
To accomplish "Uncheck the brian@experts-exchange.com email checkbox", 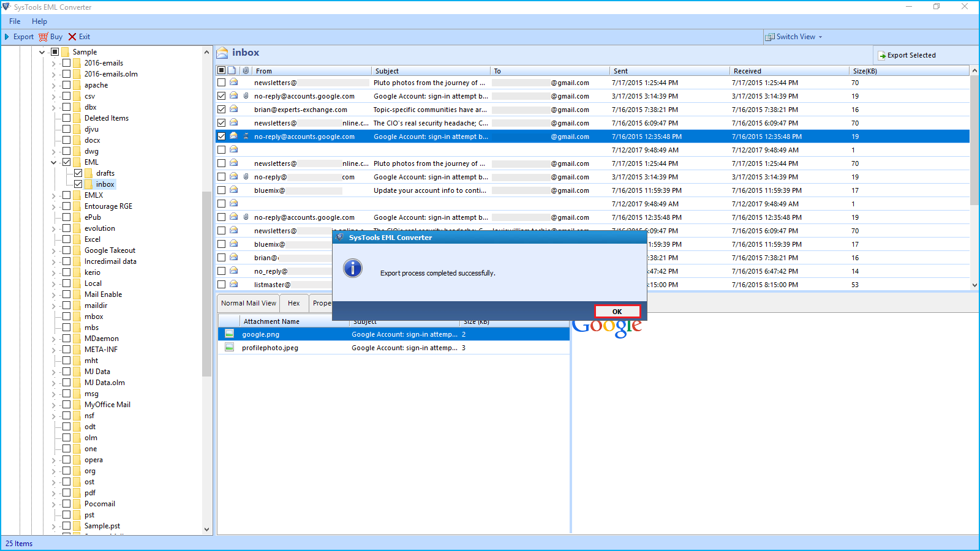I will pos(221,110).
